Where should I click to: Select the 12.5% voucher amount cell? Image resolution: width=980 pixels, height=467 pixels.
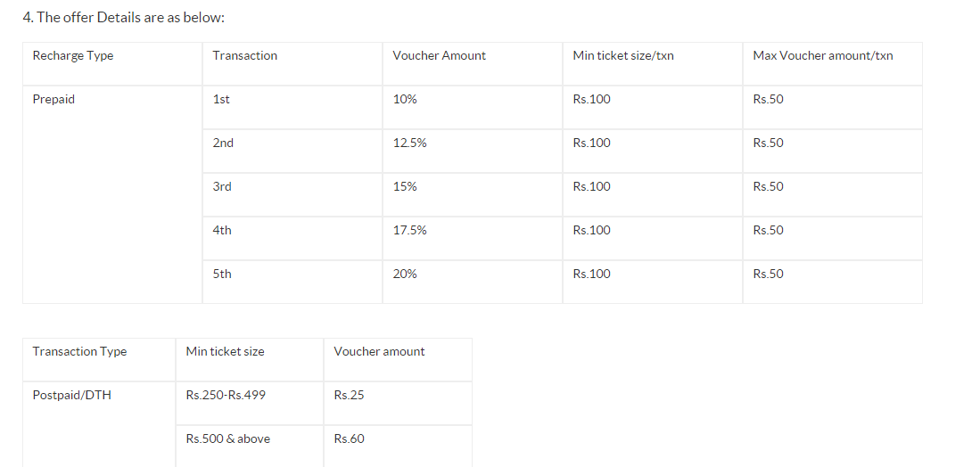click(409, 143)
